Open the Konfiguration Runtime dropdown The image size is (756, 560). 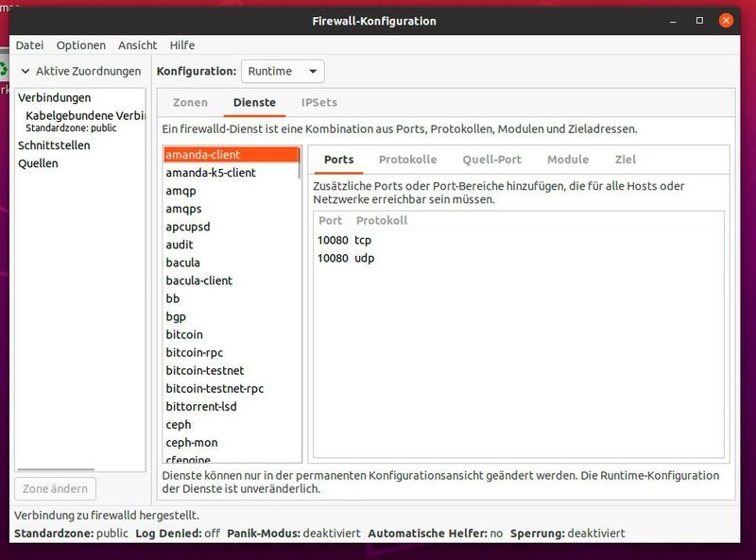click(283, 72)
